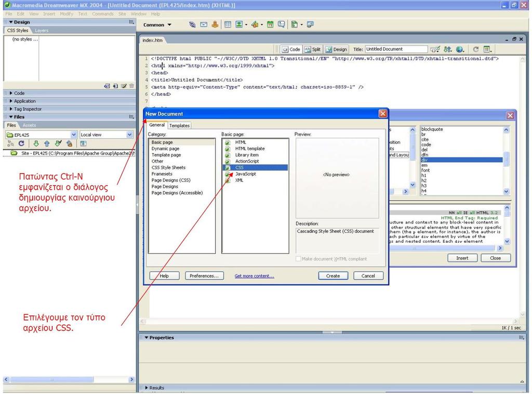Viewport: 532px width, 394px height.
Task: Click the blue Put Files arrow
Action: [x=47, y=143]
